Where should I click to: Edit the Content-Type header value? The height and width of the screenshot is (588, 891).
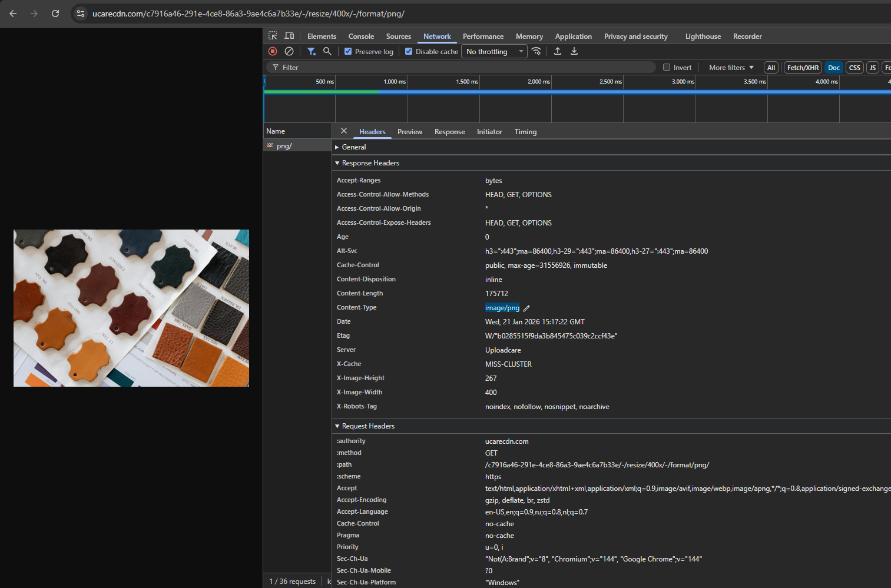pos(526,308)
